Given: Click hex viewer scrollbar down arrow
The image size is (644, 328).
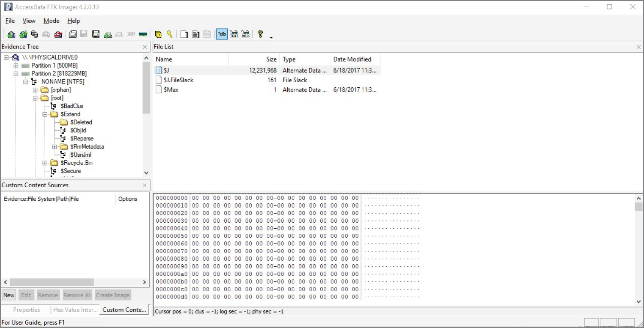Looking at the screenshot, I should pyautogui.click(x=638, y=301).
